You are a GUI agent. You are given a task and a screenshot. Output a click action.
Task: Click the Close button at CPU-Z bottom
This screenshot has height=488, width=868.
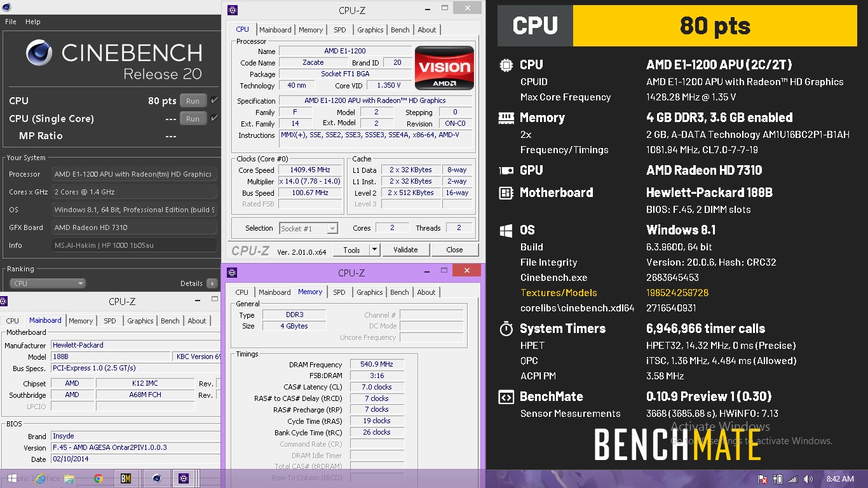click(454, 250)
